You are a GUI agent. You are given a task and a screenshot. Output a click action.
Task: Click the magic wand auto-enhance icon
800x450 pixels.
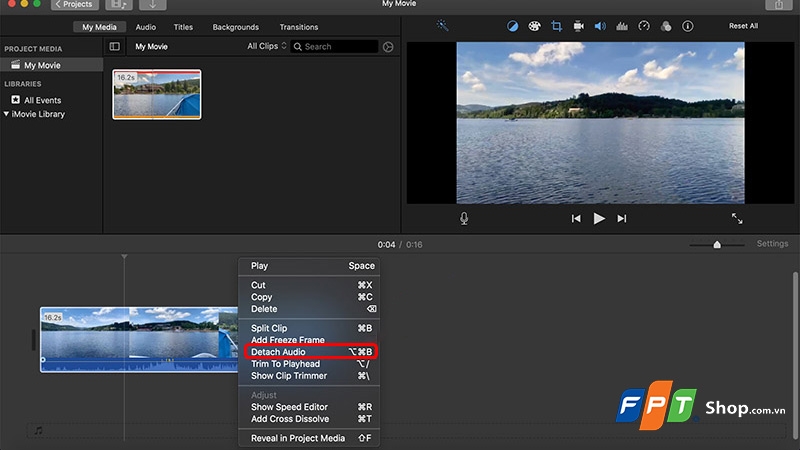click(442, 26)
